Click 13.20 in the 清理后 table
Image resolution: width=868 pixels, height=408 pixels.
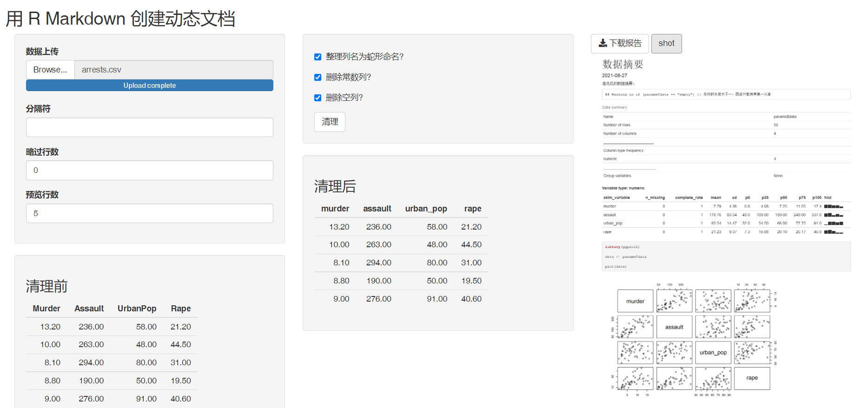pos(339,227)
